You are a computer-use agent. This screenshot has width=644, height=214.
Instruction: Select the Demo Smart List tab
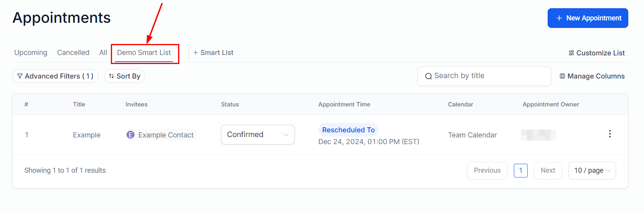(x=144, y=53)
